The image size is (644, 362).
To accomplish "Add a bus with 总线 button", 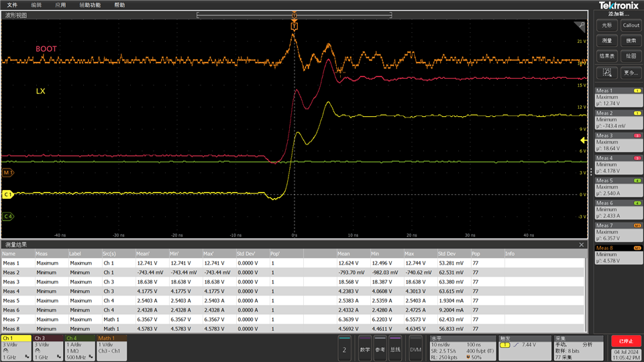I will 395,349.
